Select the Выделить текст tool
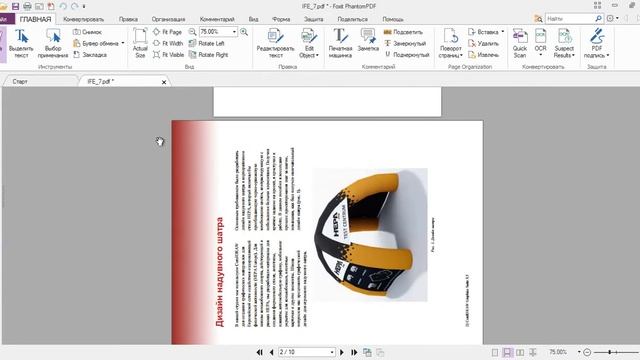The height and width of the screenshot is (360, 640). (x=21, y=44)
